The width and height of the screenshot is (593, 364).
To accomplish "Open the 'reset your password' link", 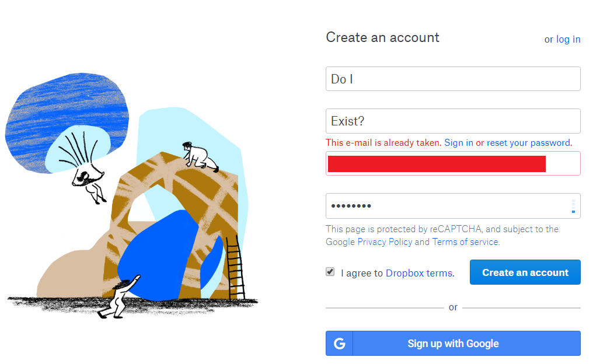I will 528,143.
